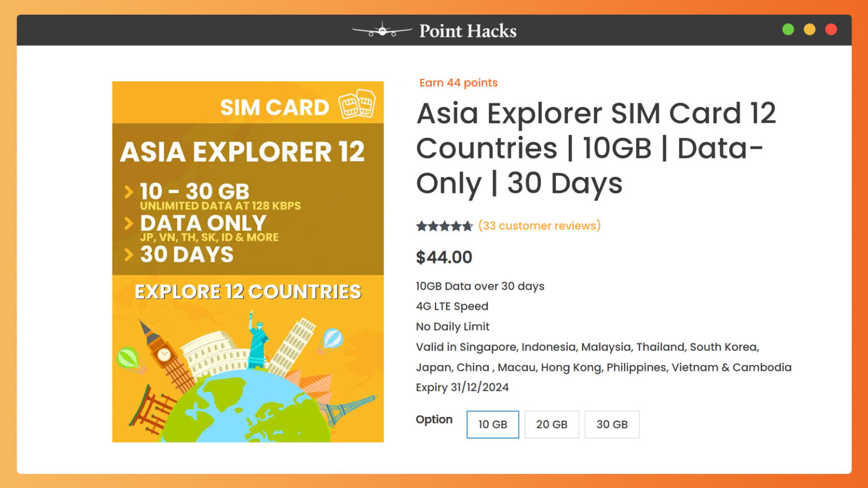
Task: Open the 33 customer reviews link
Action: pyautogui.click(x=540, y=225)
